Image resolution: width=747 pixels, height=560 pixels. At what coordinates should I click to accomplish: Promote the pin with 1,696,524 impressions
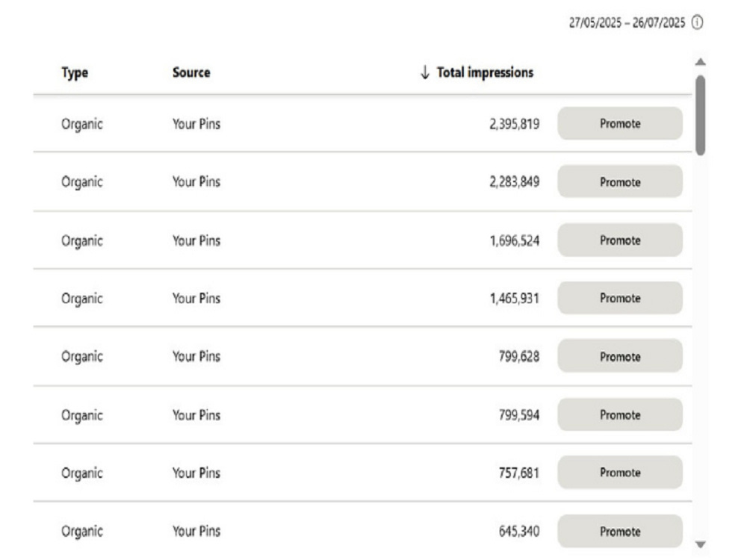click(620, 240)
